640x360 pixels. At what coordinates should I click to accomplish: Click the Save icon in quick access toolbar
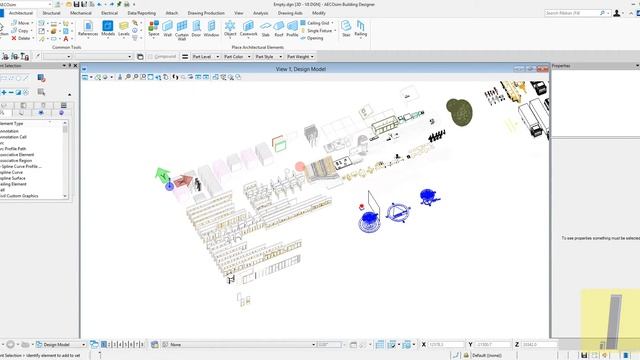coord(76,4)
